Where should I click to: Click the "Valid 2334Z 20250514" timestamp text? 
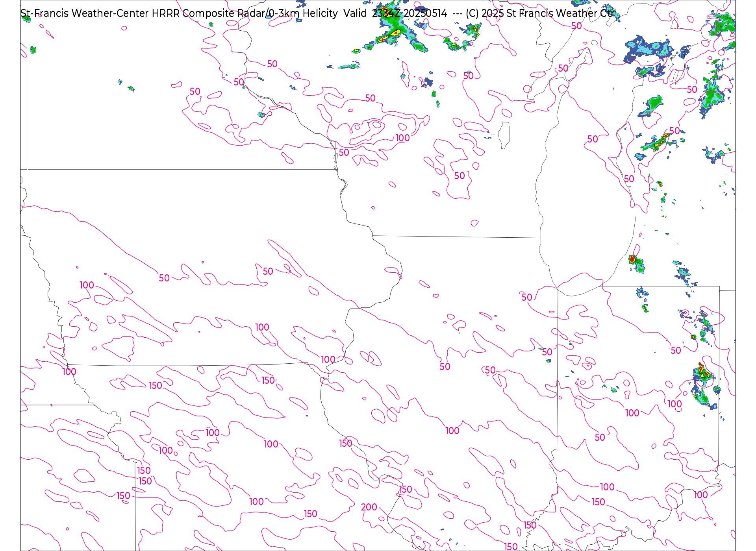pos(395,13)
